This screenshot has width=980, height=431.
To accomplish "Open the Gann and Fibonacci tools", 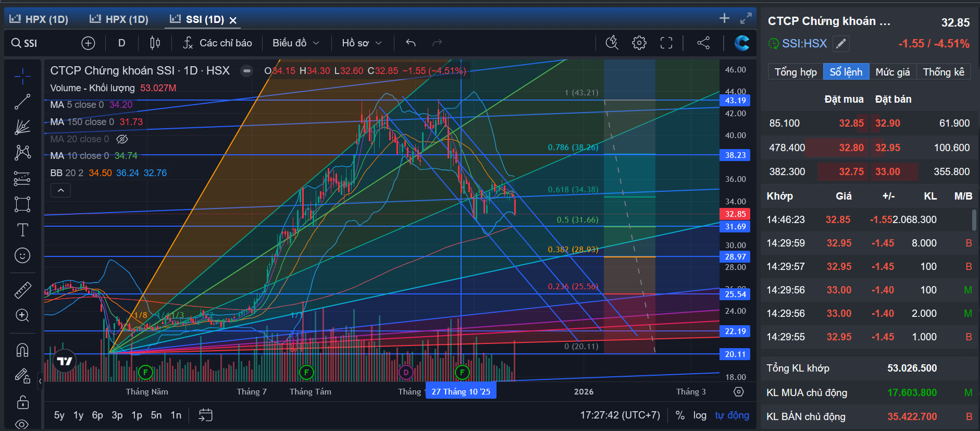I will (22, 127).
